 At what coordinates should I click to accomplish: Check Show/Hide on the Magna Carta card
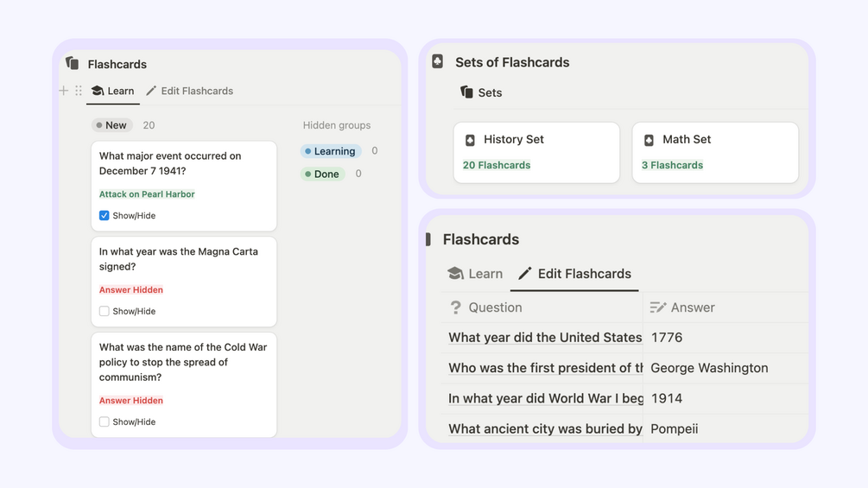click(x=105, y=312)
